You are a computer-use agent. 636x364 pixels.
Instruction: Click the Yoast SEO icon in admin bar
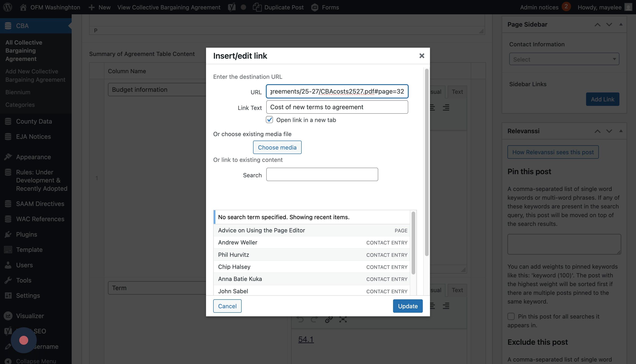pos(232,7)
